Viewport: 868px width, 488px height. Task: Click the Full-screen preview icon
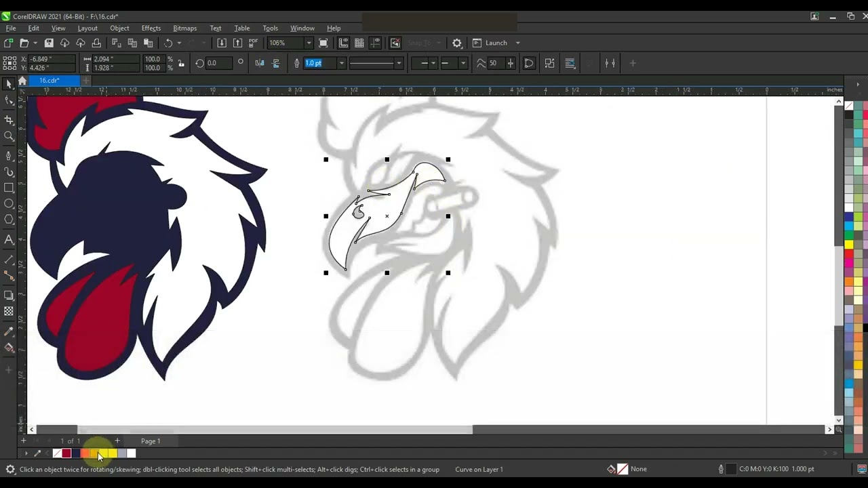[x=323, y=43]
